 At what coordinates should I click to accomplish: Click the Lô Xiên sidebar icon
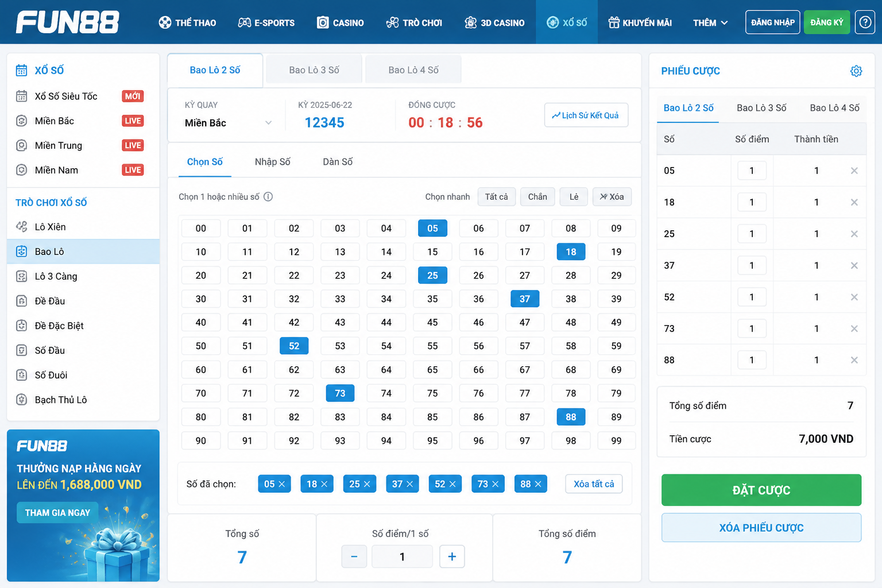click(22, 227)
